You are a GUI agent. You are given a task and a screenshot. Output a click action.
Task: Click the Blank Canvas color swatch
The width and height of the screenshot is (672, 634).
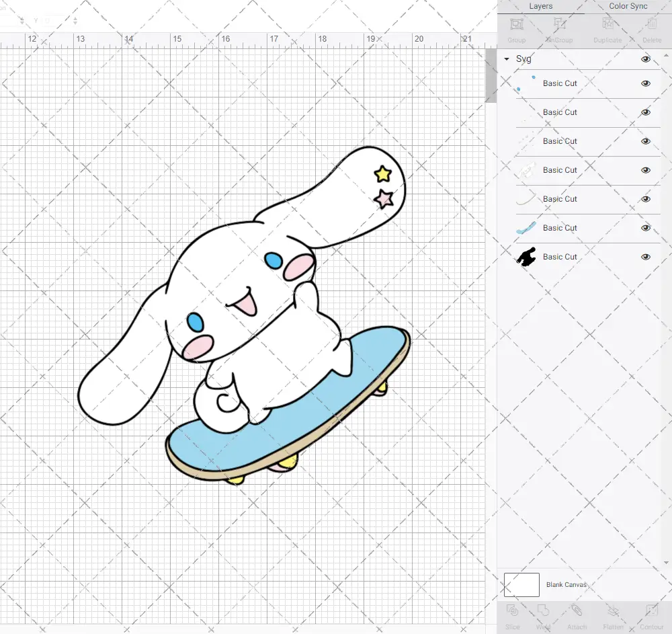521,584
